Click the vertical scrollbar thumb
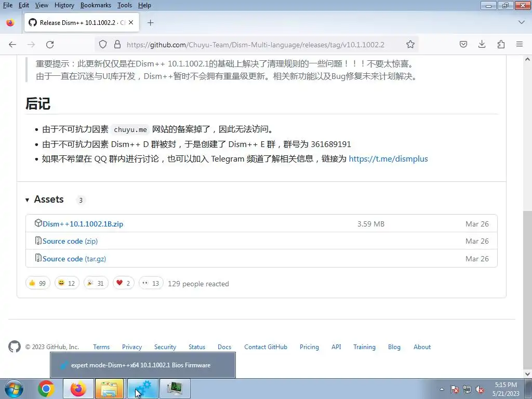This screenshot has width=532, height=399. 527,289
